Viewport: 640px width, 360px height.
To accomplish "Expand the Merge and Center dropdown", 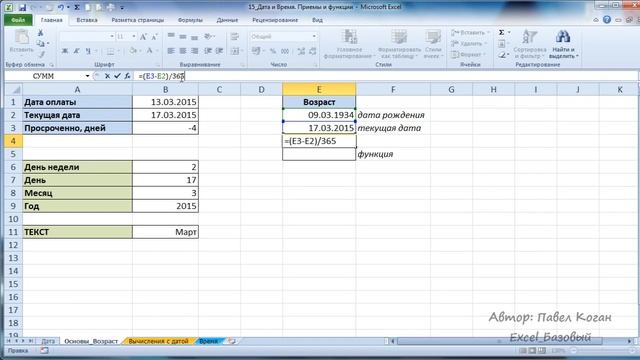I will click(242, 51).
